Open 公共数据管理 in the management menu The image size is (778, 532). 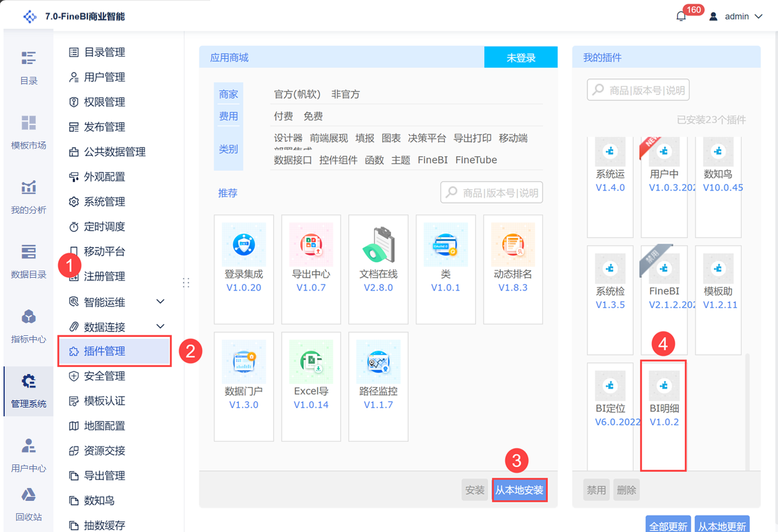(115, 152)
